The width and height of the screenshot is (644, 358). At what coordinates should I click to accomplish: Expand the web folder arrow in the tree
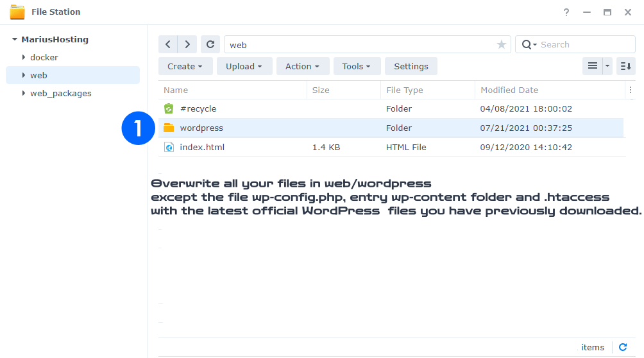(23, 75)
